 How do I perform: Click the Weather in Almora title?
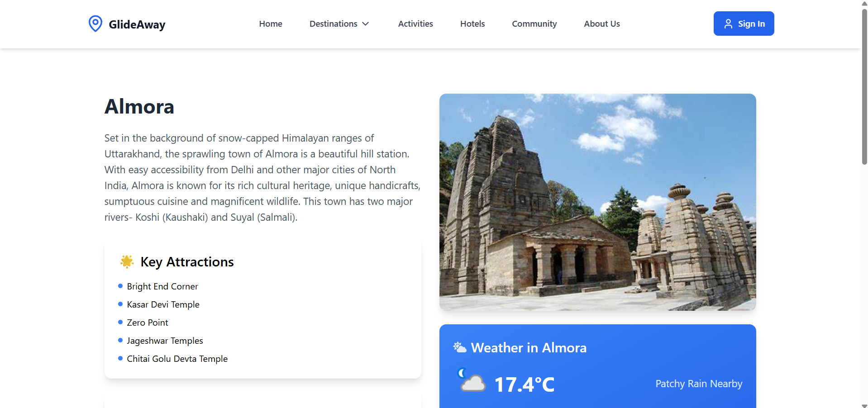[x=529, y=348]
